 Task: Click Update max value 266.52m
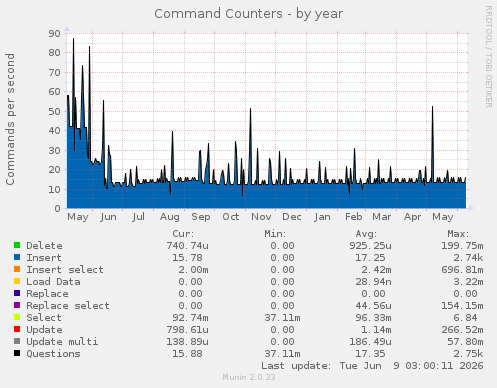462,330
